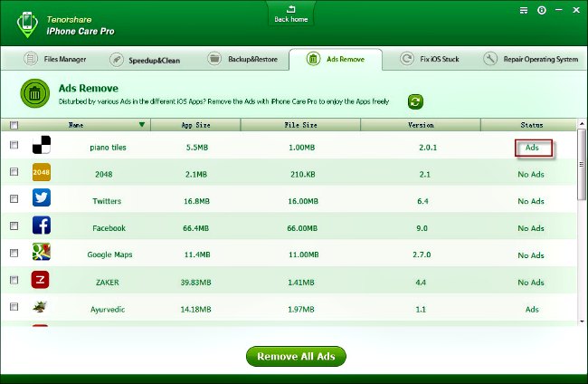Switch to the Fix iOS Stuck tab
The image size is (588, 384).
[430, 59]
